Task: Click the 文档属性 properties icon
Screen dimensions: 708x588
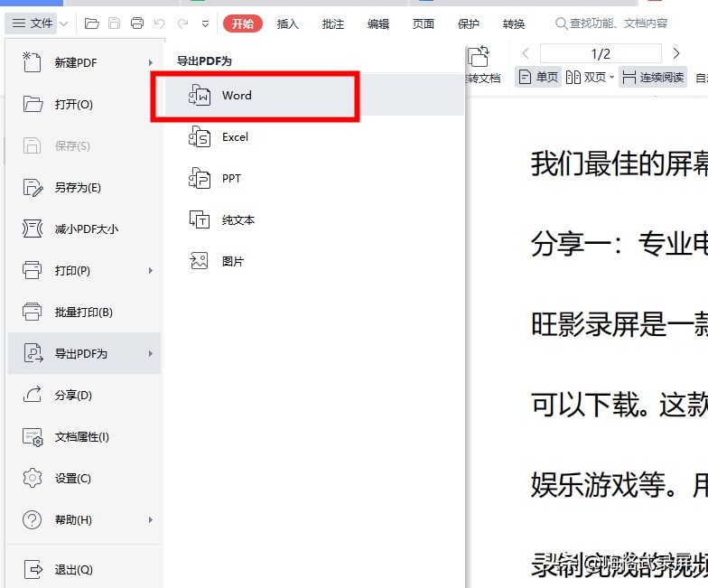Action: 33,437
